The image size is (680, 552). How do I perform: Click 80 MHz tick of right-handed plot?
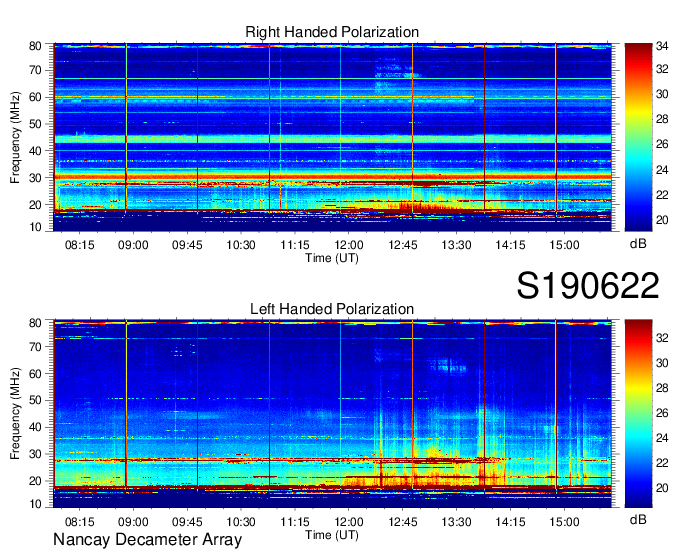pos(35,46)
